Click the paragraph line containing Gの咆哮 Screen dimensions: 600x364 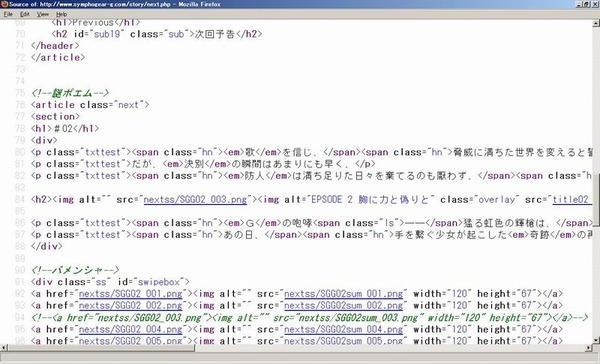[311, 223]
